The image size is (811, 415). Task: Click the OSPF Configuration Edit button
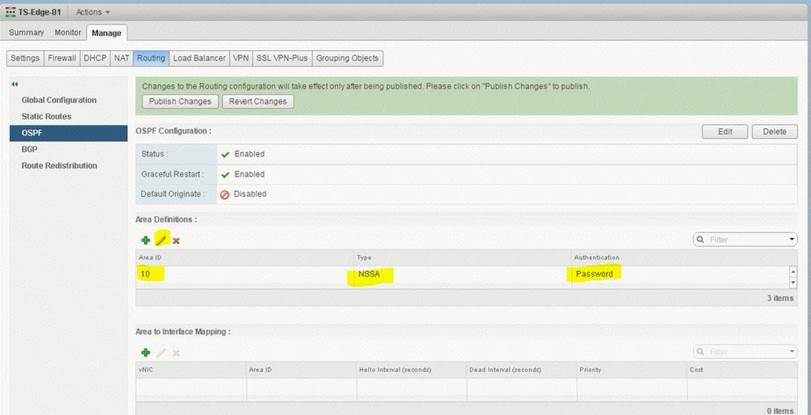pos(725,131)
